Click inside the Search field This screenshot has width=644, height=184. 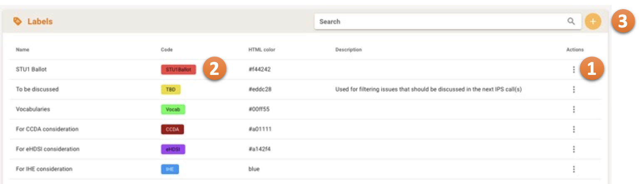[x=437, y=22]
